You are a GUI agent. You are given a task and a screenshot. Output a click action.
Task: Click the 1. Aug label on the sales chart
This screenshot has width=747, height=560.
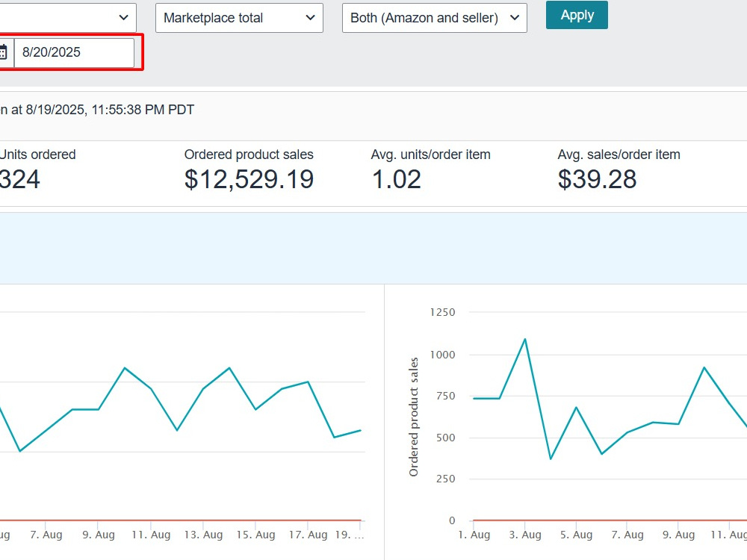pyautogui.click(x=474, y=535)
